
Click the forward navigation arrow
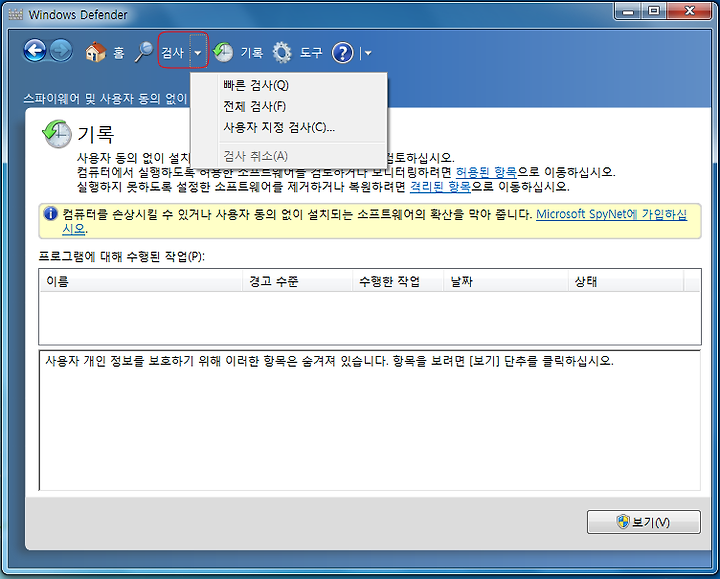coord(61,51)
